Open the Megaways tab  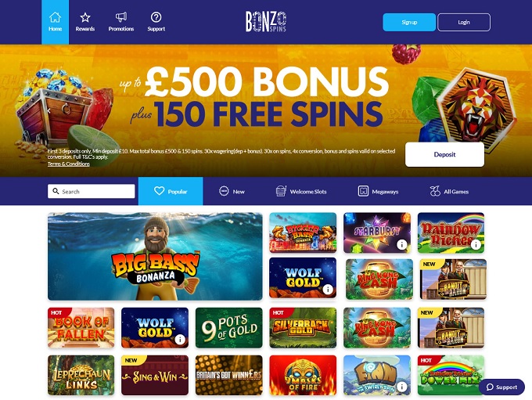click(378, 191)
